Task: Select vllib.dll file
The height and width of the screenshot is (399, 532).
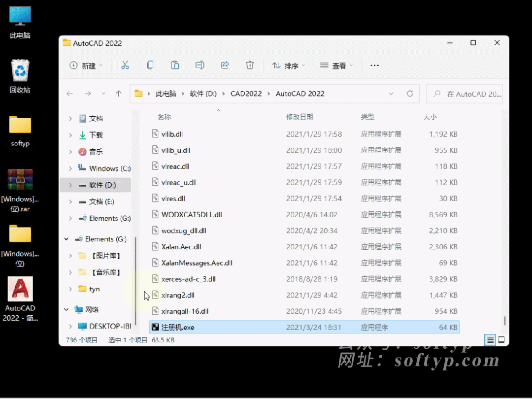Action: point(304,134)
